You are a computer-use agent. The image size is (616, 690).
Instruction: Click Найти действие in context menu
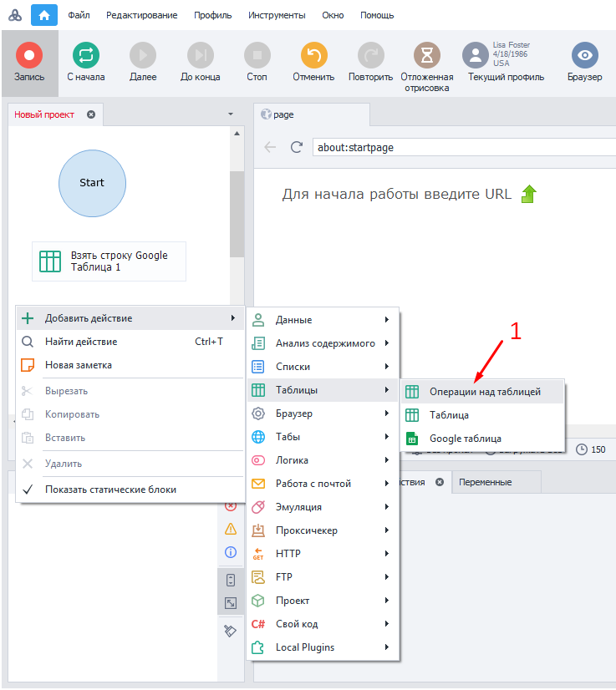[x=81, y=342]
